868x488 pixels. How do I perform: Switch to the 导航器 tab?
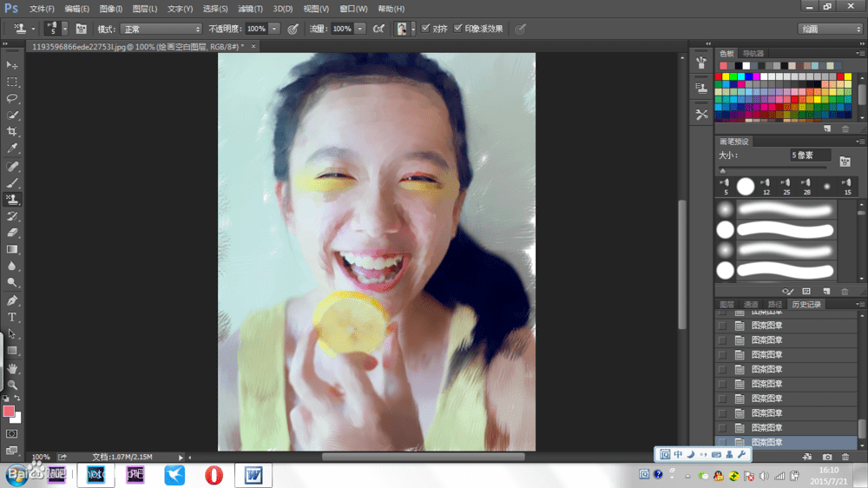753,53
